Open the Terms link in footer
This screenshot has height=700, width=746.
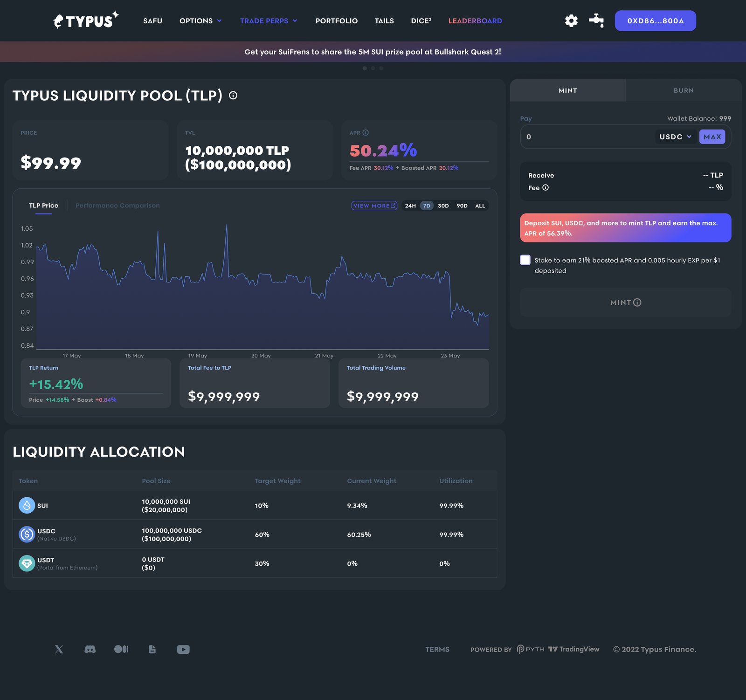click(437, 649)
